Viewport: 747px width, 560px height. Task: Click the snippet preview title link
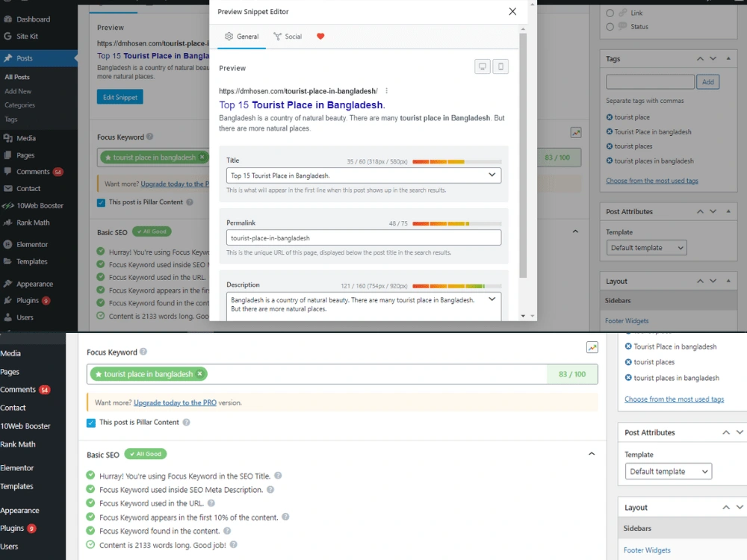click(302, 105)
